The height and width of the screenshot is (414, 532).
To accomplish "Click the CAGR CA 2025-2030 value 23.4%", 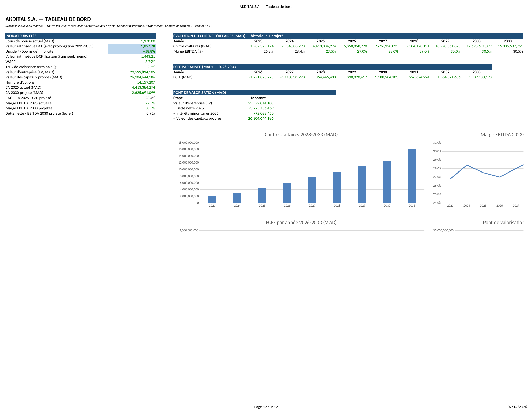I will [x=150, y=98].
